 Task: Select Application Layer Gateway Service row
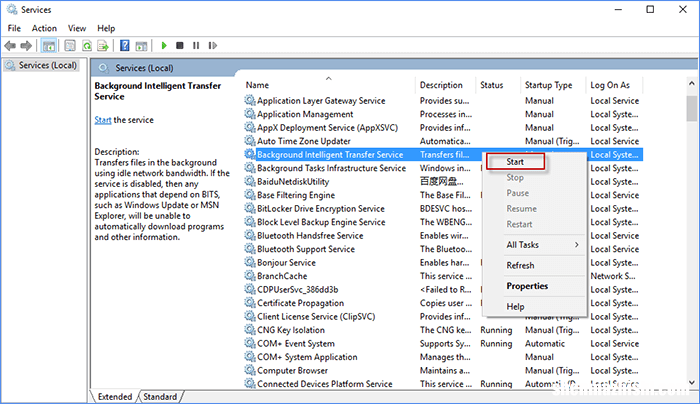click(443, 100)
